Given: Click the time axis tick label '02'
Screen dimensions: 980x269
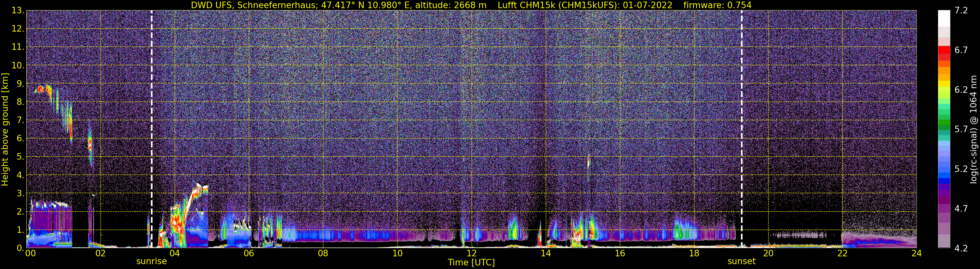Looking at the screenshot, I should 101,253.
